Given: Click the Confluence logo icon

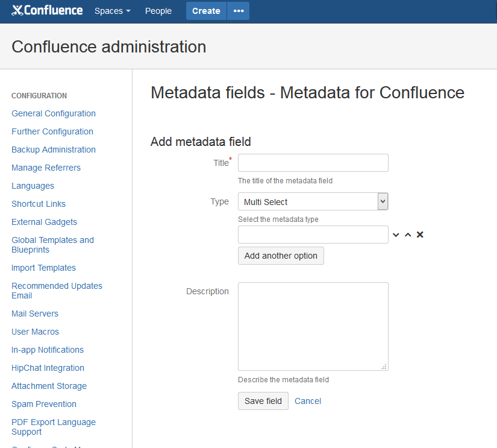Looking at the screenshot, I should pos(17,11).
